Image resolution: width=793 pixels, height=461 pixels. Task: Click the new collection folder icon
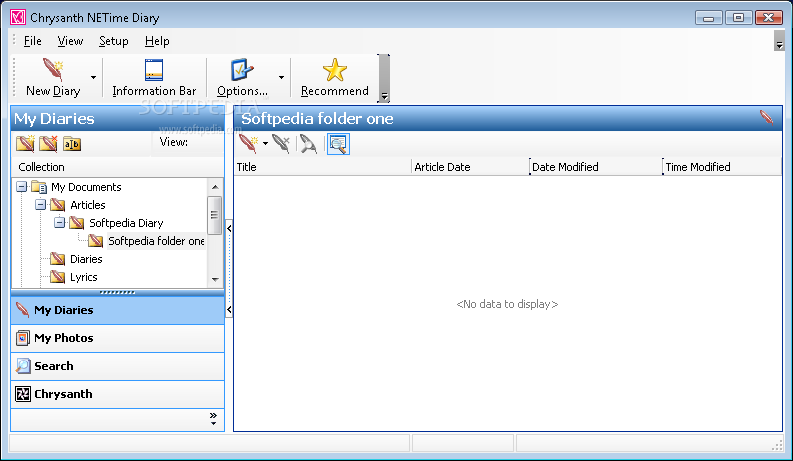click(25, 144)
